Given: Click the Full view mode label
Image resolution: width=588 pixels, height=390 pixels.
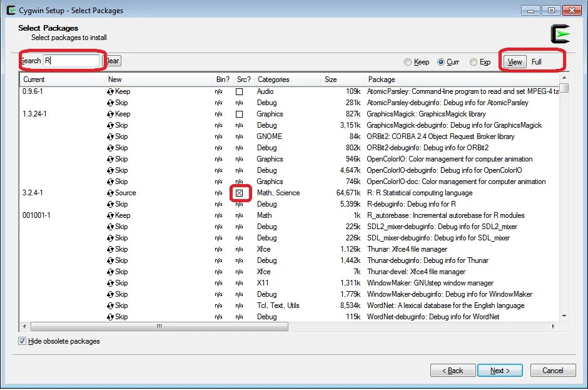Looking at the screenshot, I should pos(536,62).
